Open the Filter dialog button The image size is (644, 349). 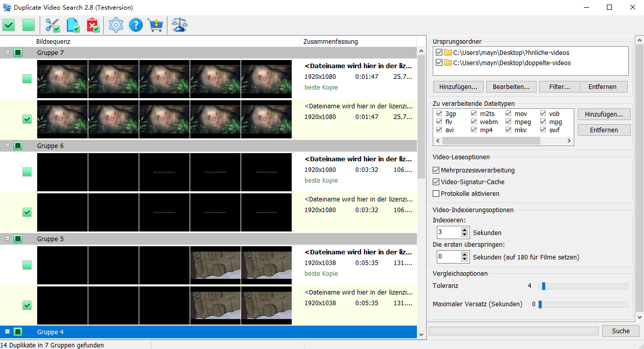coord(559,87)
